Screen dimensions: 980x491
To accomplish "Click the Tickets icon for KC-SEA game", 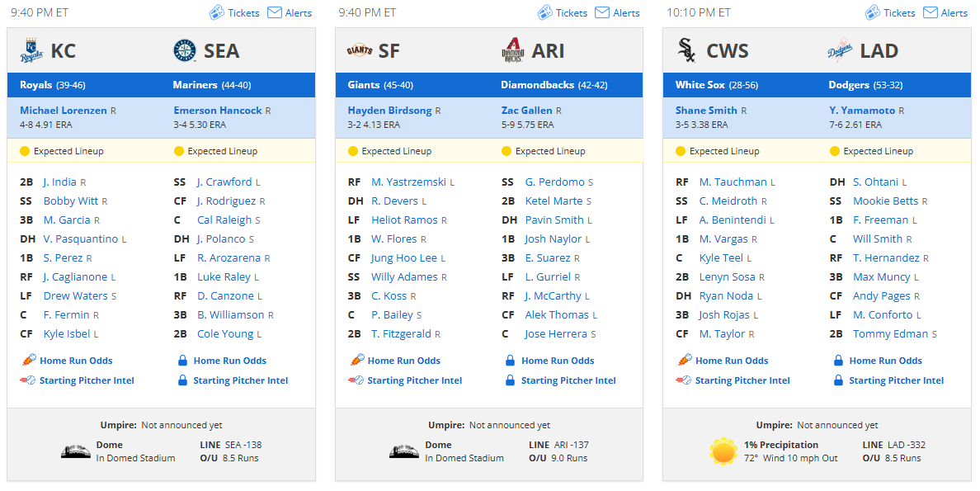I will point(216,12).
